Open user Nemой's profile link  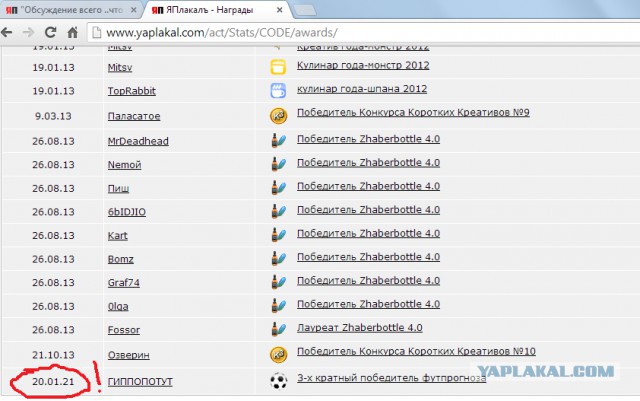[124, 165]
